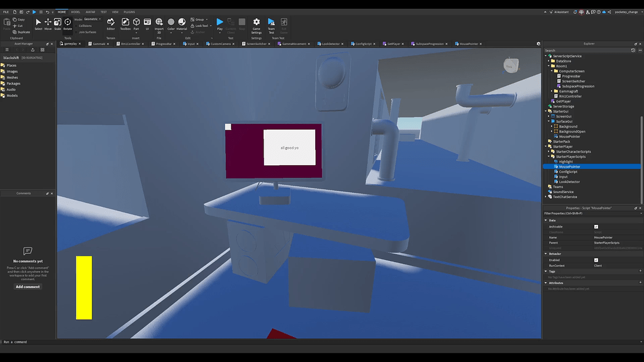Activate the Scale tool
Image resolution: width=644 pixels, height=362 pixels.
57,24
